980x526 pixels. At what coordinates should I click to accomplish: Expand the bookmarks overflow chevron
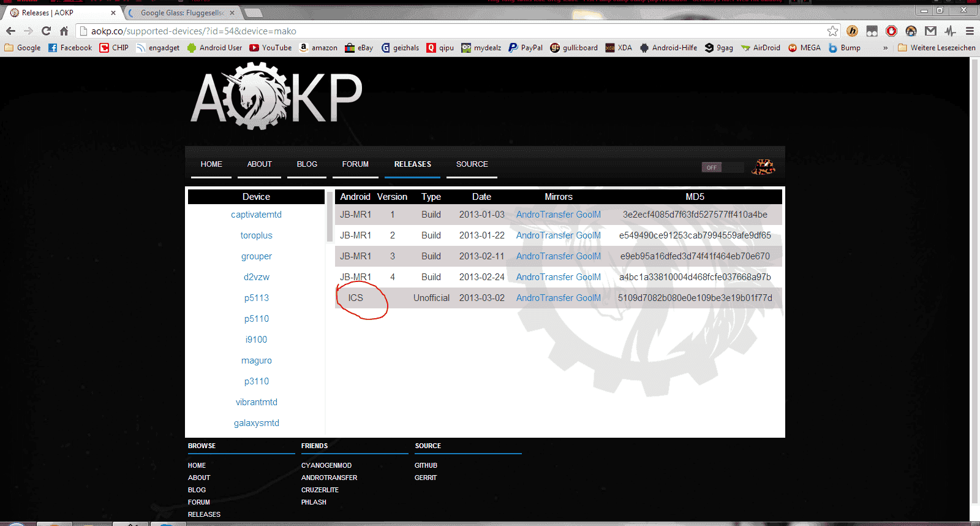885,48
